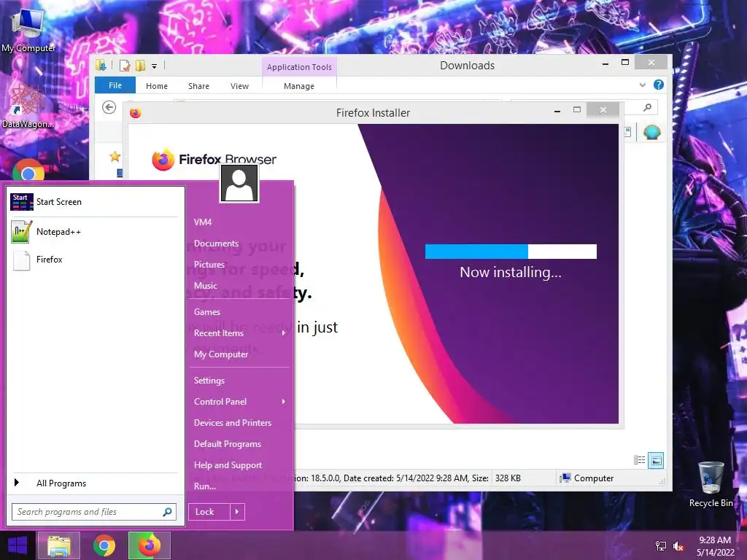The width and height of the screenshot is (747, 560).
Task: Open the View ribbon tab
Action: (x=239, y=86)
